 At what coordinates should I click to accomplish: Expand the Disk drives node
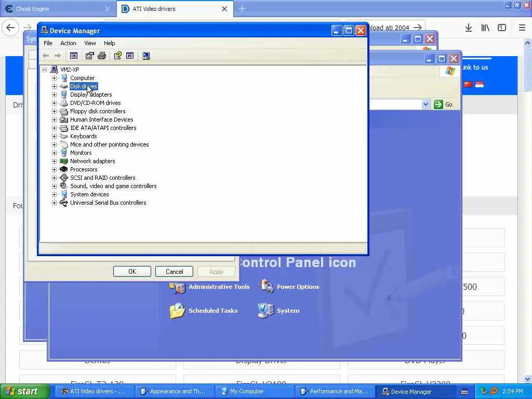[54, 87]
